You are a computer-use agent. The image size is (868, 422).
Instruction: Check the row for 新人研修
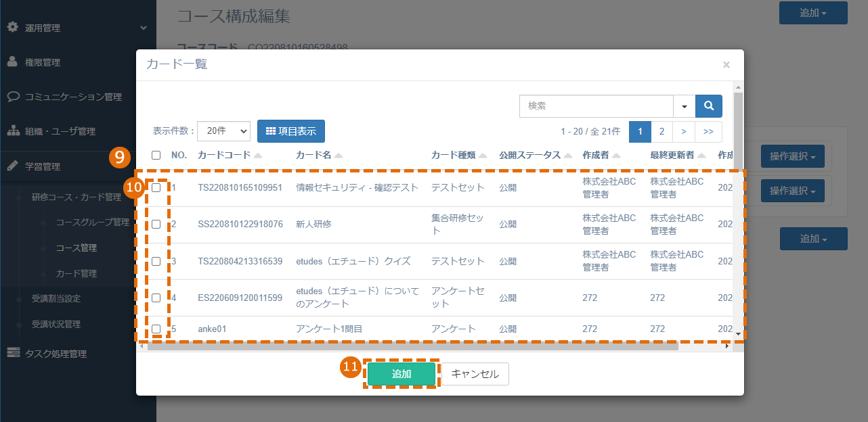(x=156, y=224)
